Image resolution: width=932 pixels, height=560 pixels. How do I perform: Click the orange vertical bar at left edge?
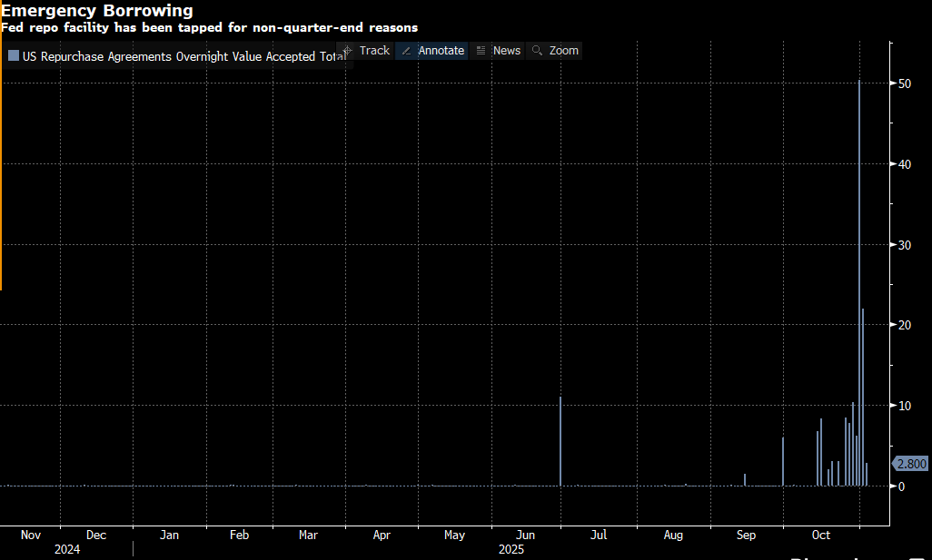click(x=1, y=163)
